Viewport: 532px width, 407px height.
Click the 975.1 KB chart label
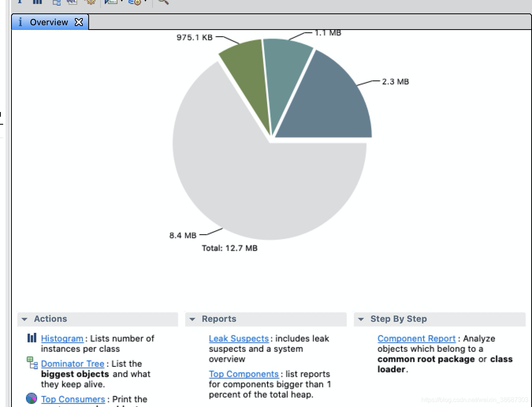pyautogui.click(x=194, y=37)
